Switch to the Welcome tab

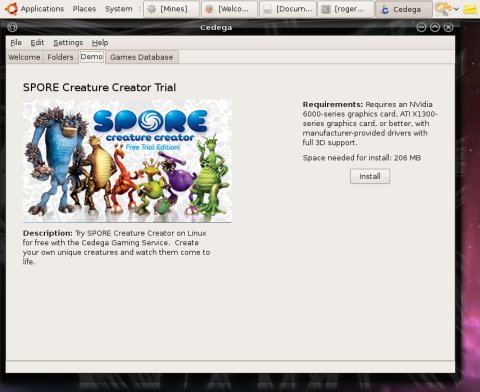click(24, 57)
